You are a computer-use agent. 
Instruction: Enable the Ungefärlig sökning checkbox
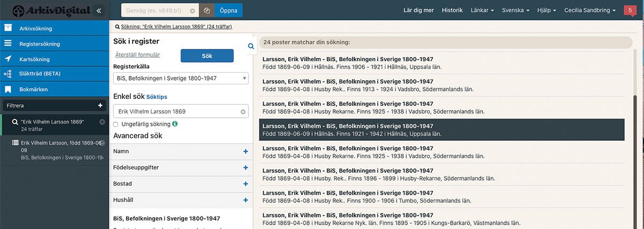coord(116,124)
